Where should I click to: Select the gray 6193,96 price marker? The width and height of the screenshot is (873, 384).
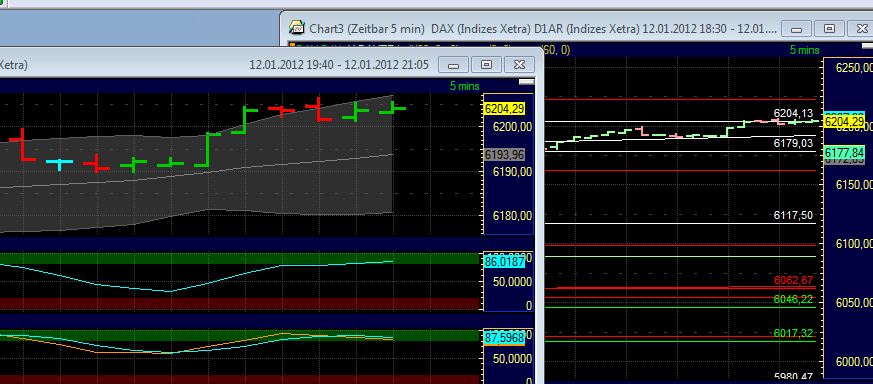(504, 155)
